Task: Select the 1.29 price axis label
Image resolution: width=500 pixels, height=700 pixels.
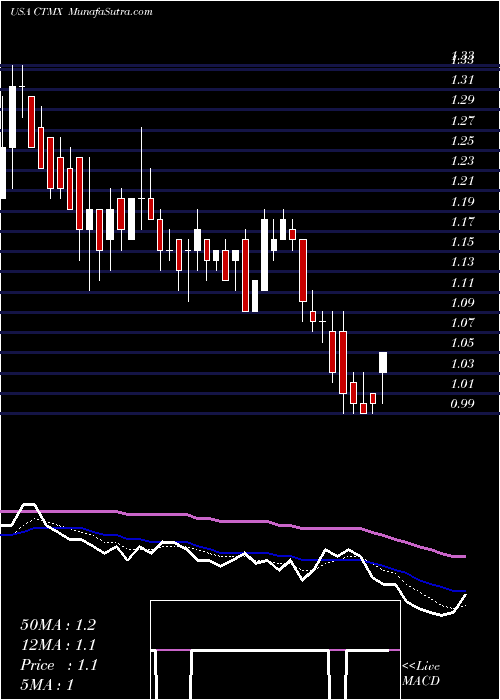Action: tap(462, 100)
